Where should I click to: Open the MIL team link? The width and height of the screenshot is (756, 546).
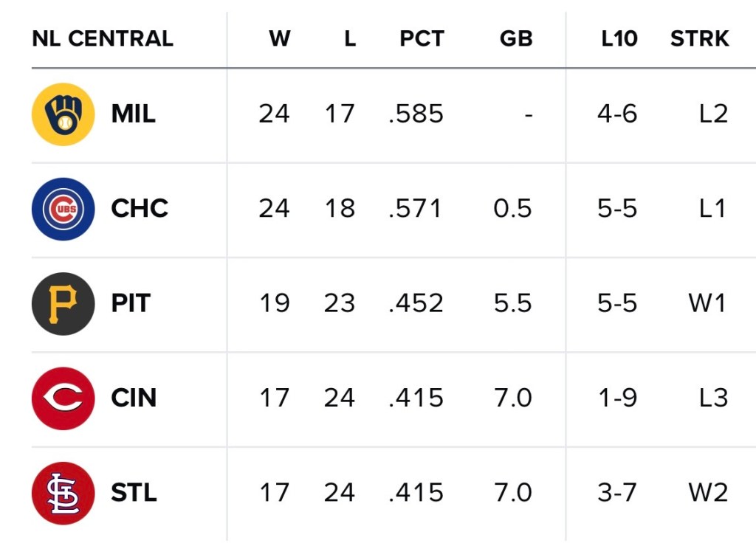(133, 114)
